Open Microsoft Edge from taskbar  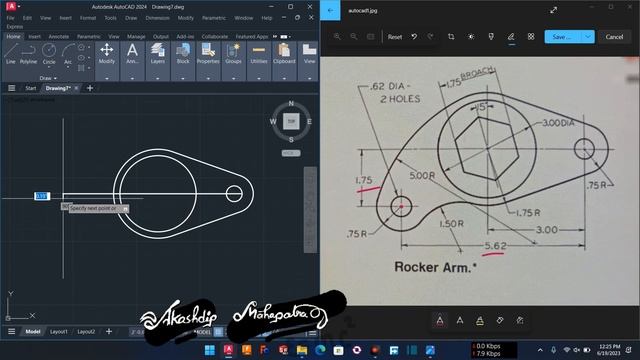coord(320,350)
